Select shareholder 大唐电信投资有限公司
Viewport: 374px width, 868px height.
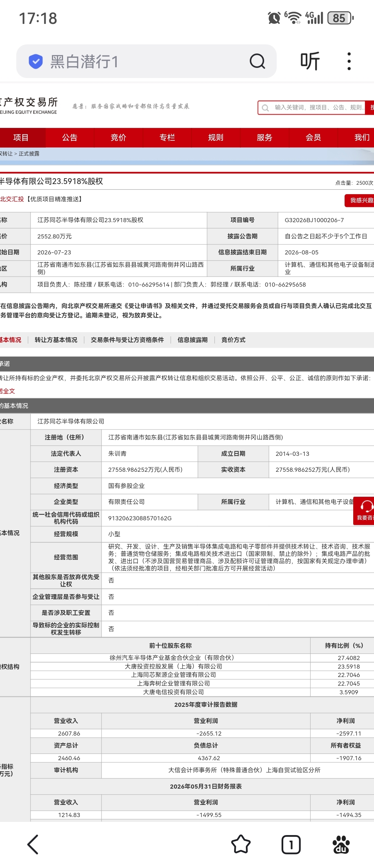point(173,692)
